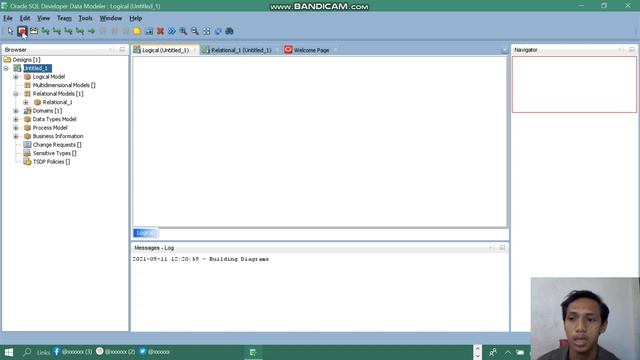640x360 pixels.
Task: Switch to the Welcome Page tab
Action: point(311,50)
